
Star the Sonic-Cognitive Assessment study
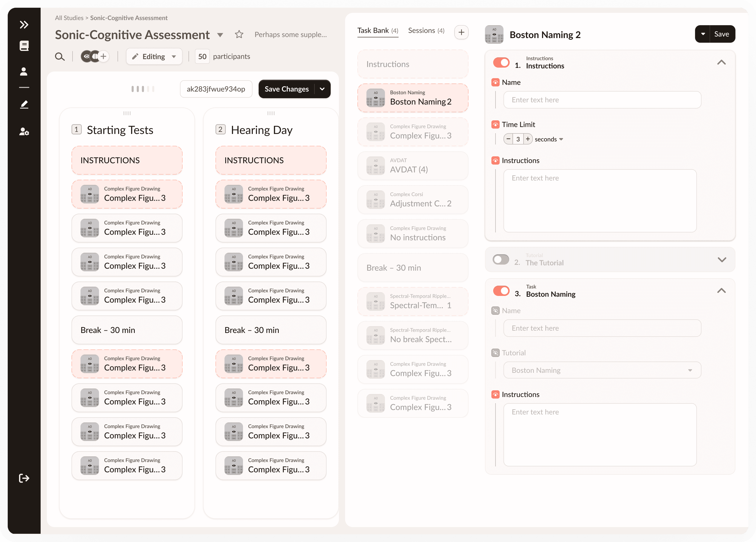[239, 34]
